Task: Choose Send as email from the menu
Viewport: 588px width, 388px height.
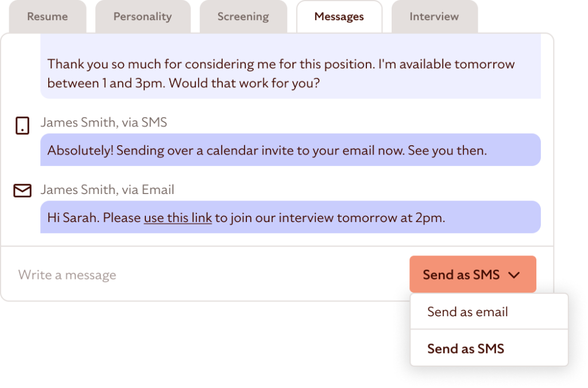Action: (467, 312)
